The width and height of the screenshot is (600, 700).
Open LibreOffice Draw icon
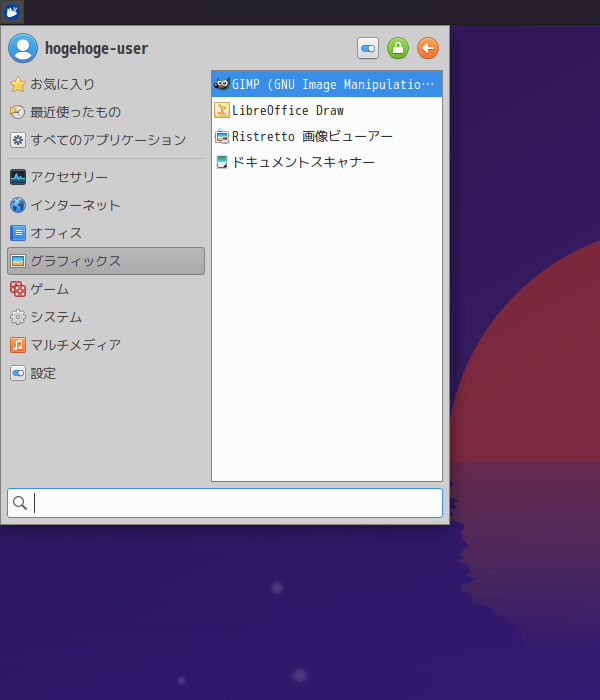222,110
